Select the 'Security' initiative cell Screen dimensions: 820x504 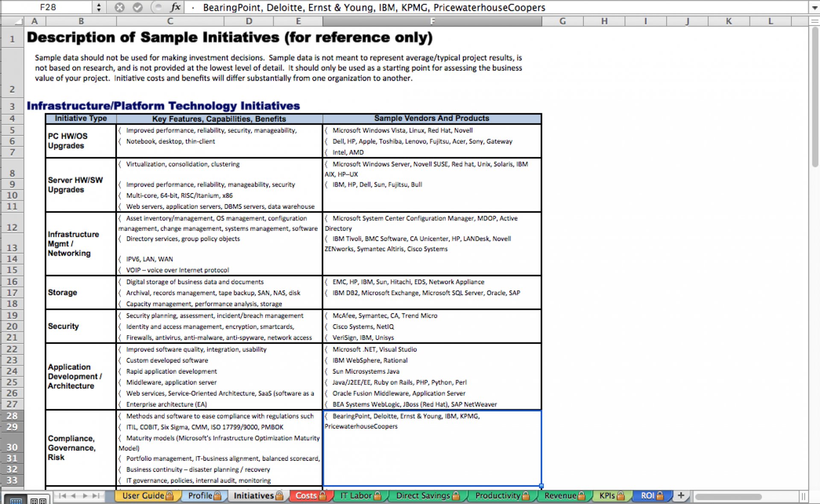(81, 326)
